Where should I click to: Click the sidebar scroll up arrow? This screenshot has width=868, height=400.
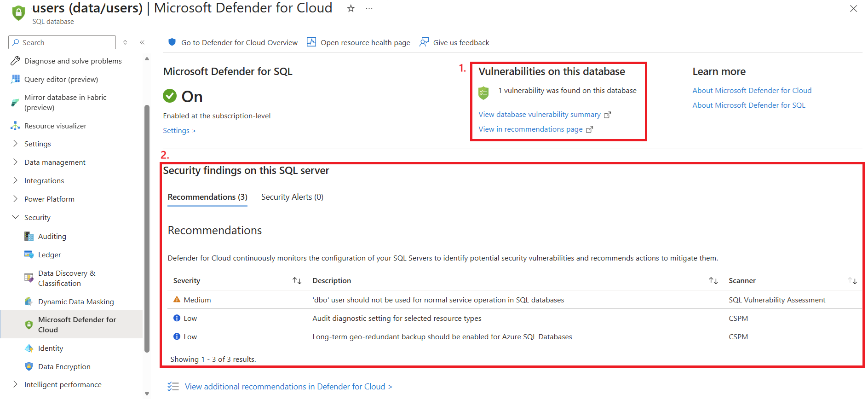click(x=147, y=59)
